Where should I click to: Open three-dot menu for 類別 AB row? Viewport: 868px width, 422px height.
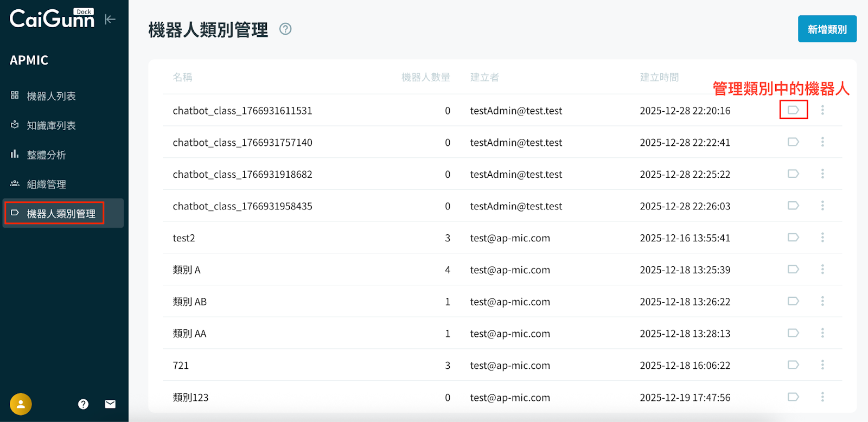(822, 301)
